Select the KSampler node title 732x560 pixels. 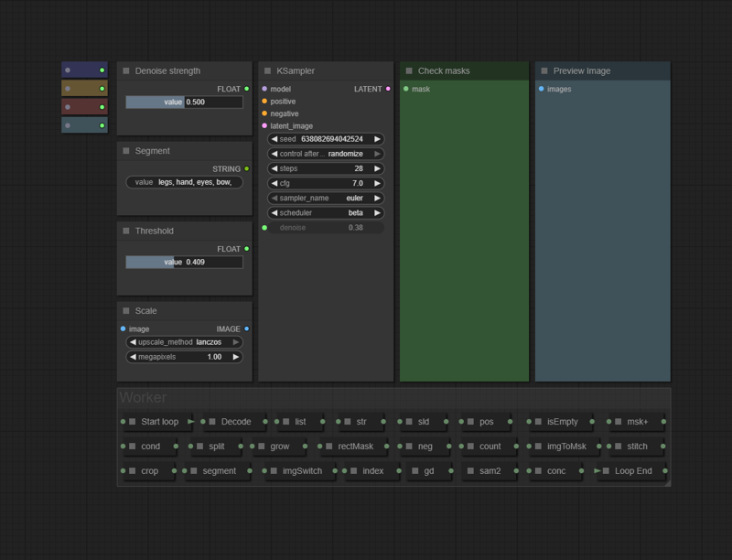point(296,71)
